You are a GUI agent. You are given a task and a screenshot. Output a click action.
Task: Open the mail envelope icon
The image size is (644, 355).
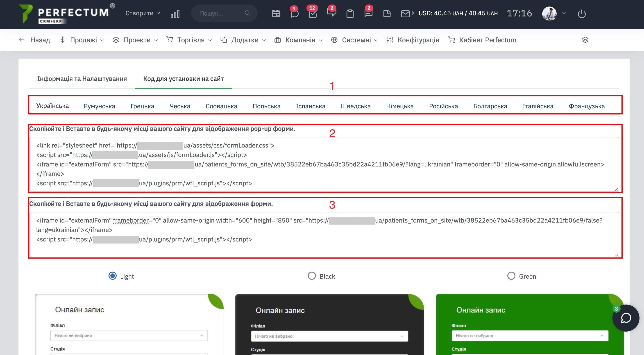click(x=406, y=14)
